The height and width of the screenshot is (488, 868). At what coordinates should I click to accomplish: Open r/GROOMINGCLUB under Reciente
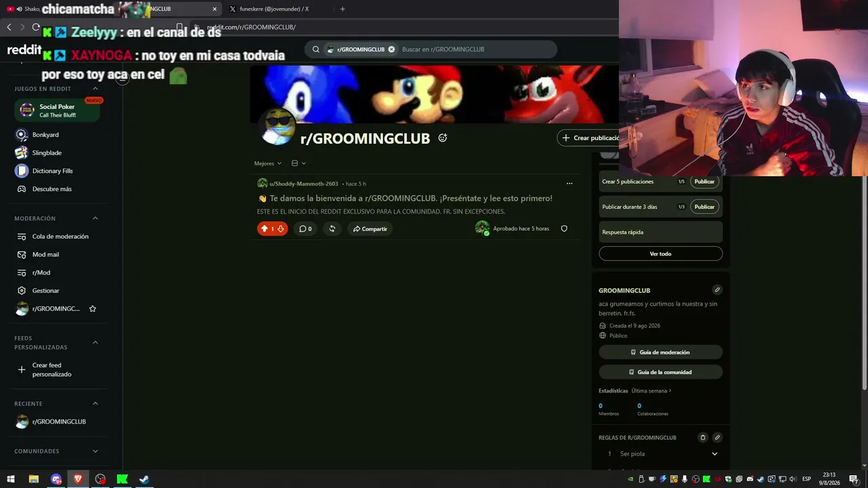pos(58,422)
